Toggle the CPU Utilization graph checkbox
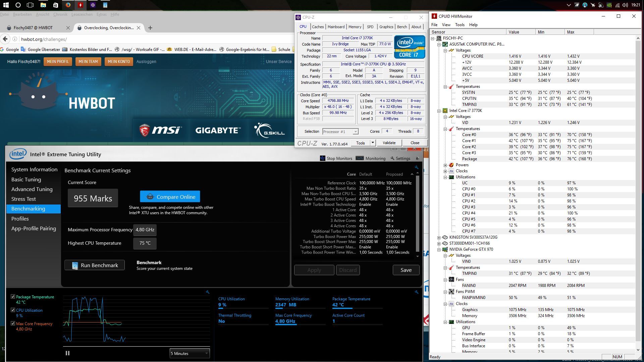The height and width of the screenshot is (362, 644). coord(13,310)
